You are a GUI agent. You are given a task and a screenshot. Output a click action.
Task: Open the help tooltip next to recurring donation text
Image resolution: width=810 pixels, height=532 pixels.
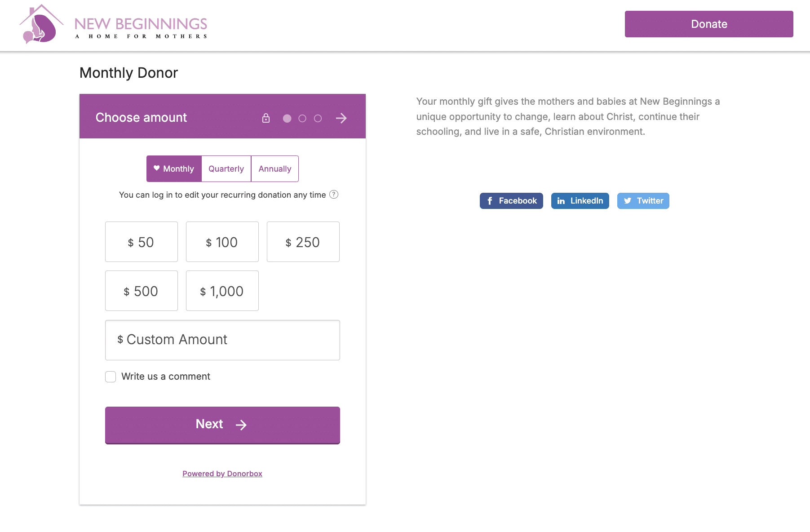pyautogui.click(x=334, y=195)
